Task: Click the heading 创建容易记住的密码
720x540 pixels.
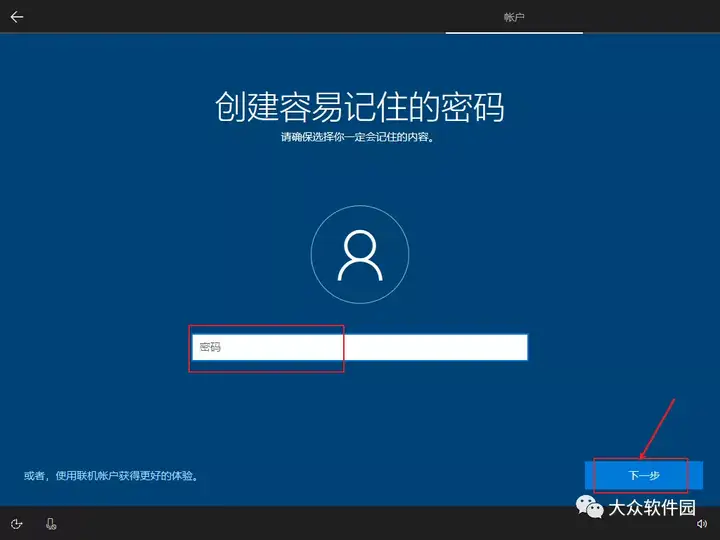Action: tap(360, 107)
